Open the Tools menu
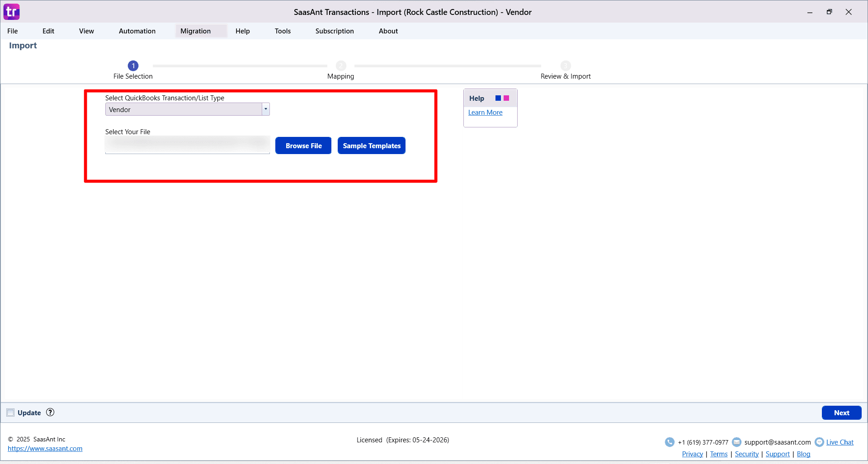The width and height of the screenshot is (868, 464). (x=283, y=31)
